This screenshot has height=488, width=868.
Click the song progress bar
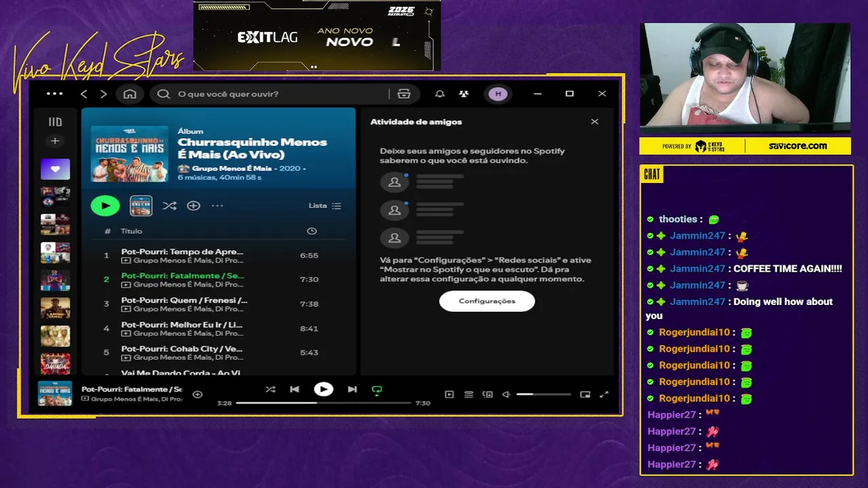point(323,403)
